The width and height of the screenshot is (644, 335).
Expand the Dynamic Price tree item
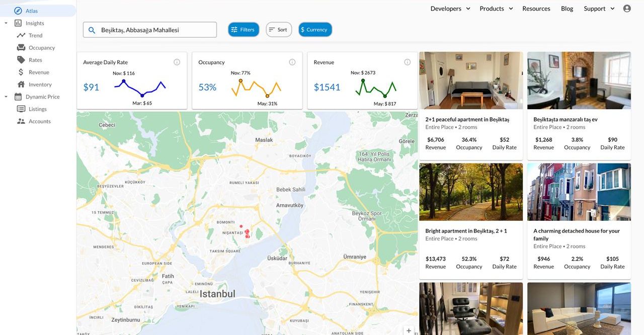pyautogui.click(x=5, y=96)
